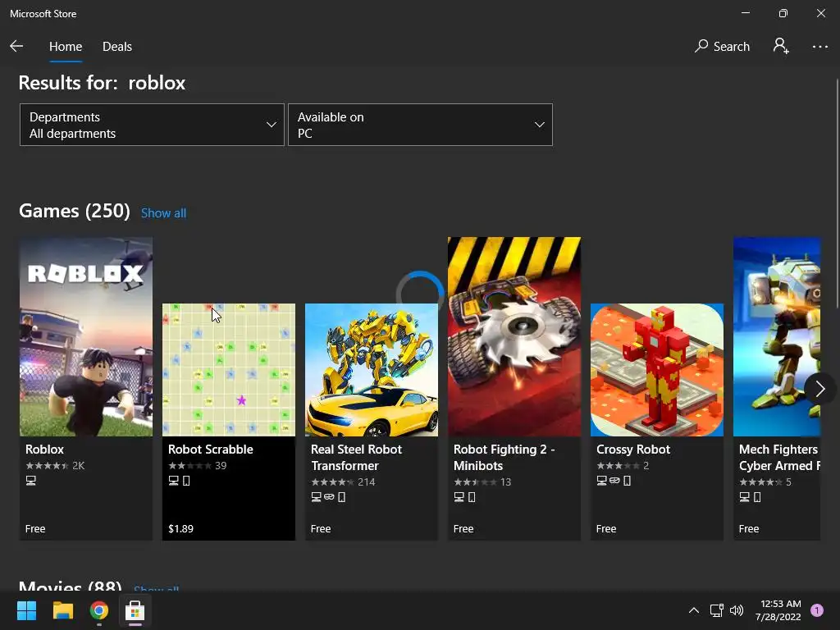
Task: Open the three-dot more menu
Action: [x=819, y=47]
